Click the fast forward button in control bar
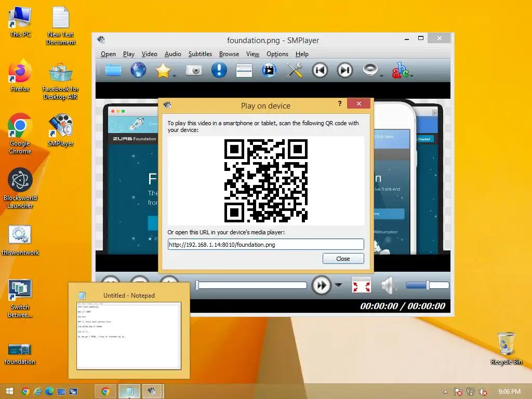The image size is (532, 399). click(x=321, y=285)
